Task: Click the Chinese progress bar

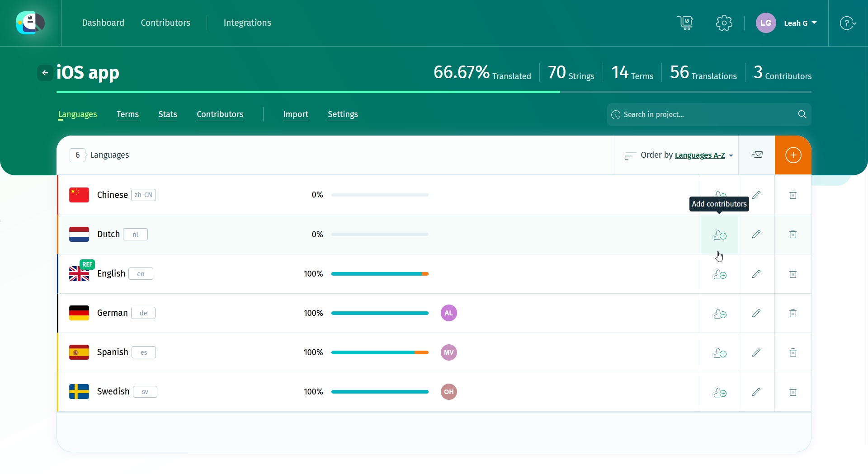Action: click(380, 195)
